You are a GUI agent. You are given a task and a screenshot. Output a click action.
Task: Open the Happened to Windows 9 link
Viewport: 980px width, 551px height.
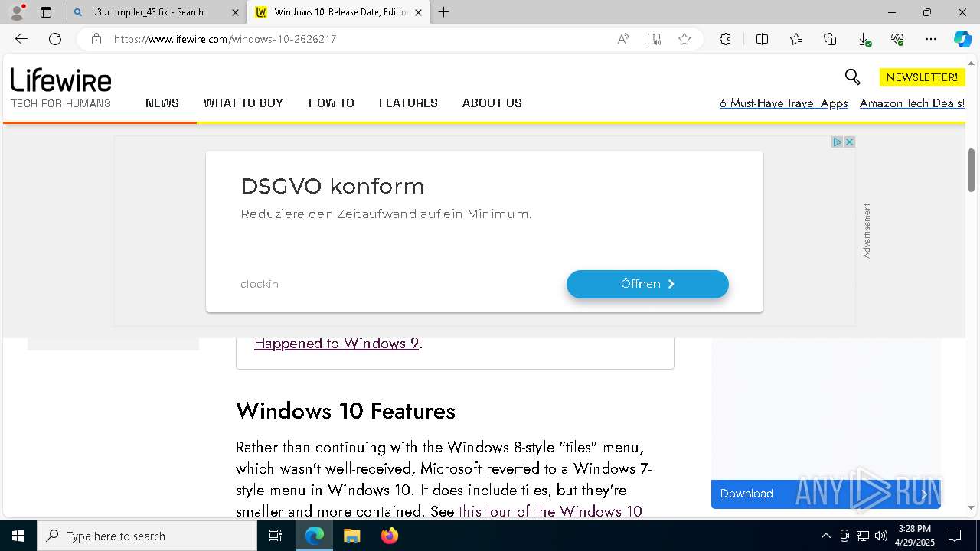click(x=336, y=344)
